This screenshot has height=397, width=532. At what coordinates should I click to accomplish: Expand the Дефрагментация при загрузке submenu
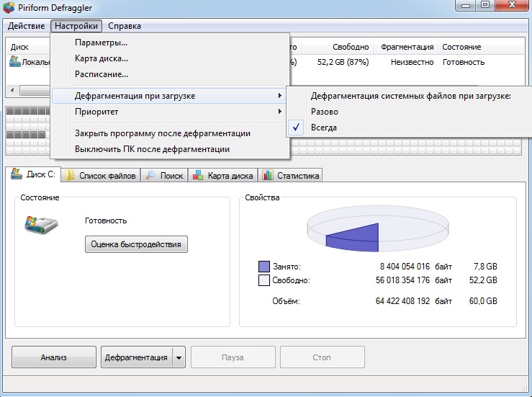pos(169,96)
